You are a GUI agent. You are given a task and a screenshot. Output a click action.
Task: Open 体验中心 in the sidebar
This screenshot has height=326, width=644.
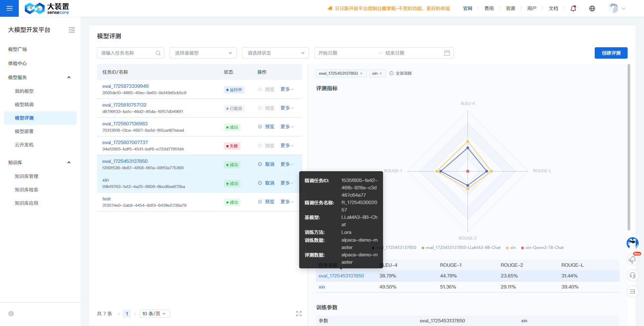coord(17,63)
